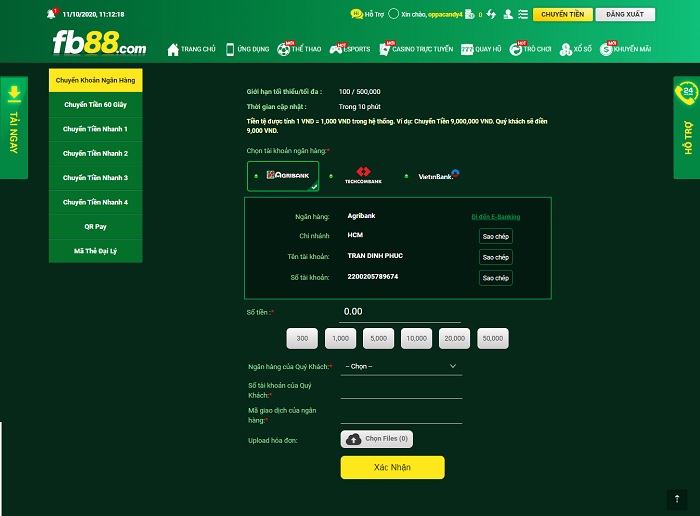Click the refresh balance arrows icon
The width and height of the screenshot is (700, 516).
pos(490,15)
